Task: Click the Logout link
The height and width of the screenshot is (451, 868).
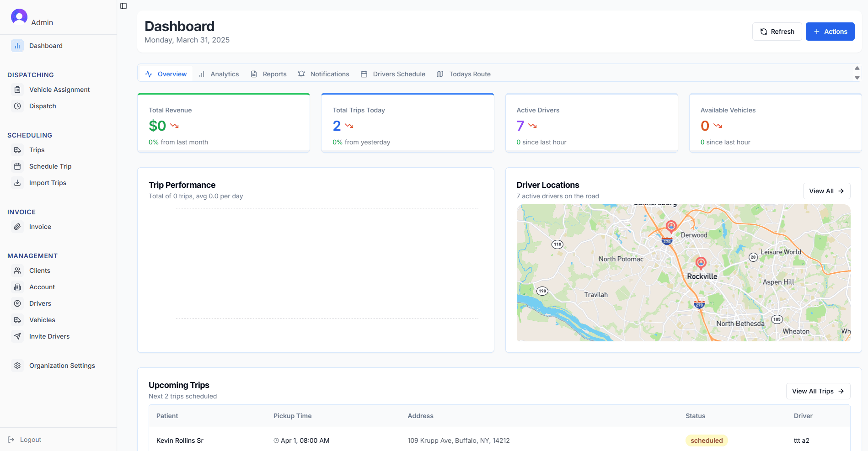Action: 30,440
